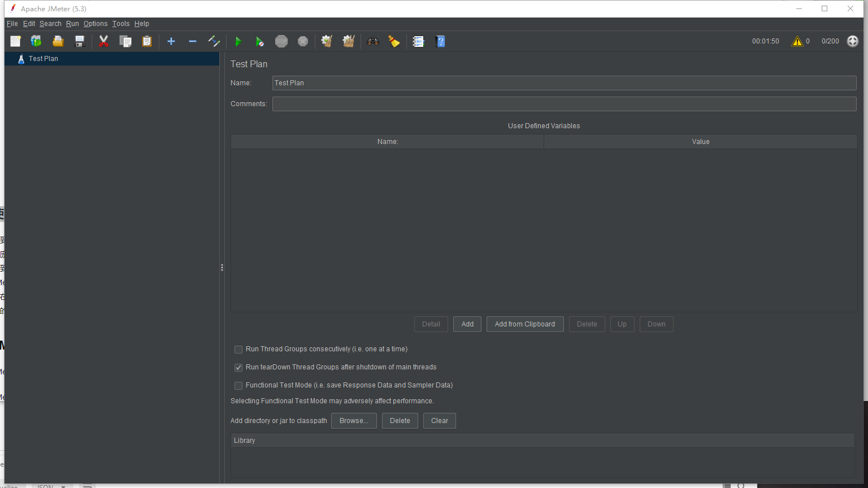Start test with no pauses icon
Screen dimensions: 868x488
(259, 41)
